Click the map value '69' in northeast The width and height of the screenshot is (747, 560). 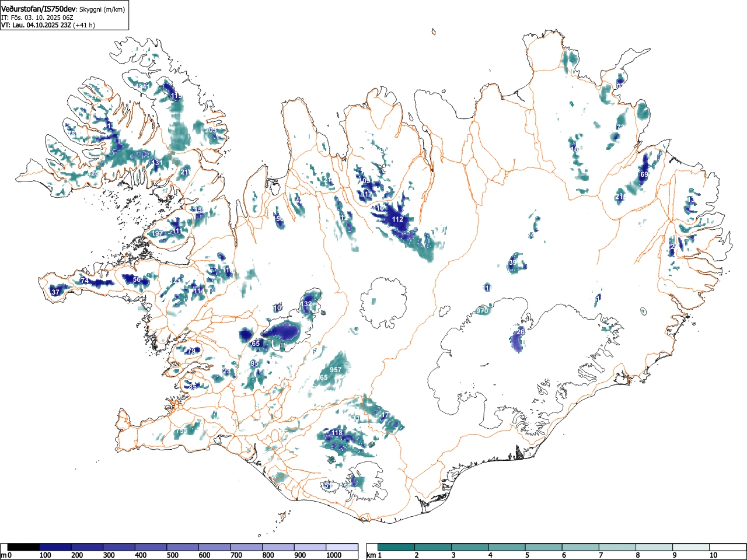point(644,174)
